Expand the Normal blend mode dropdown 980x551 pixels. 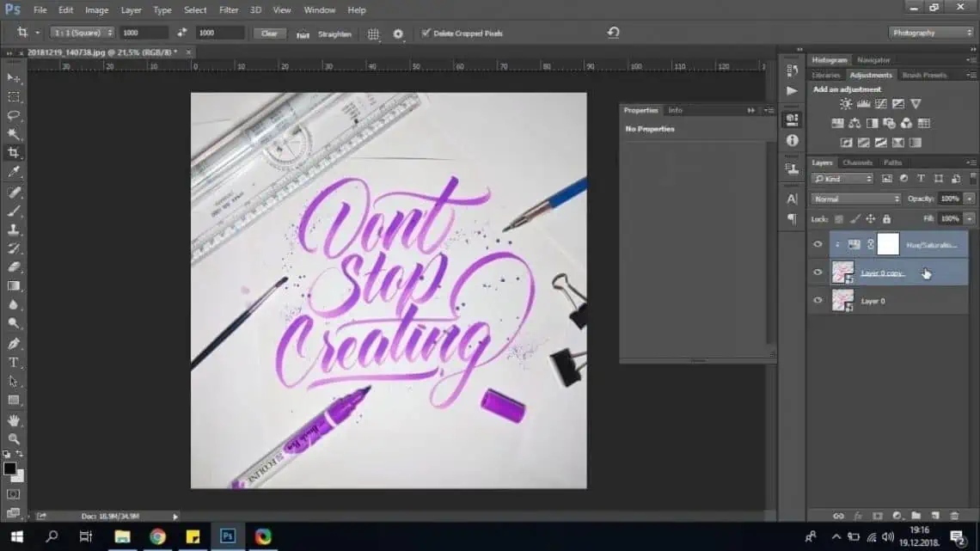(855, 199)
